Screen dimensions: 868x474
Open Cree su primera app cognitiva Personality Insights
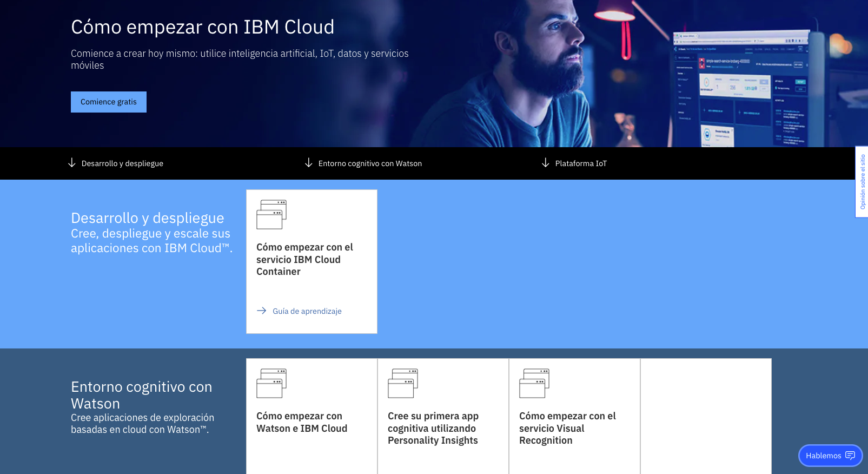(x=433, y=428)
